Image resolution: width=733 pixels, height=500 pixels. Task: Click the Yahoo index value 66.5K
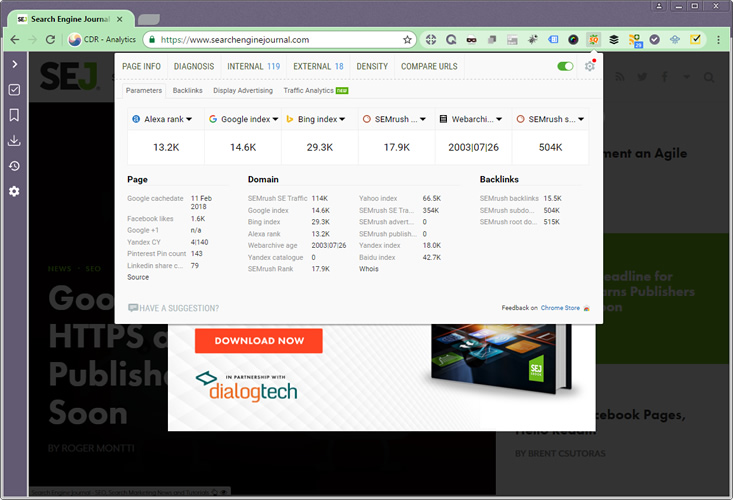(x=431, y=199)
